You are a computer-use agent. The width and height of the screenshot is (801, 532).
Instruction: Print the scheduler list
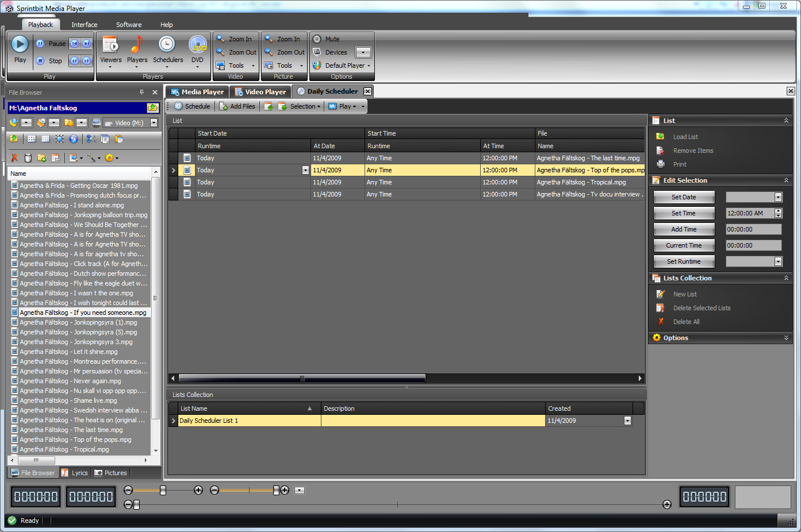click(680, 164)
